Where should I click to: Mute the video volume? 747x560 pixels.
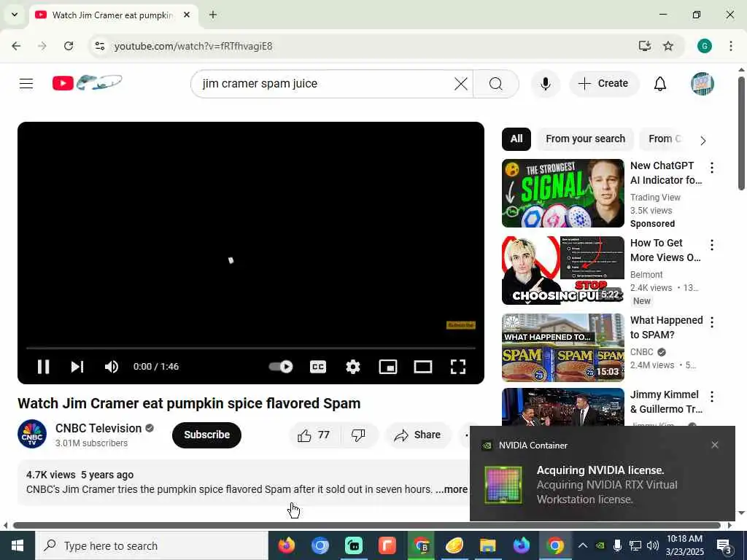(112, 367)
